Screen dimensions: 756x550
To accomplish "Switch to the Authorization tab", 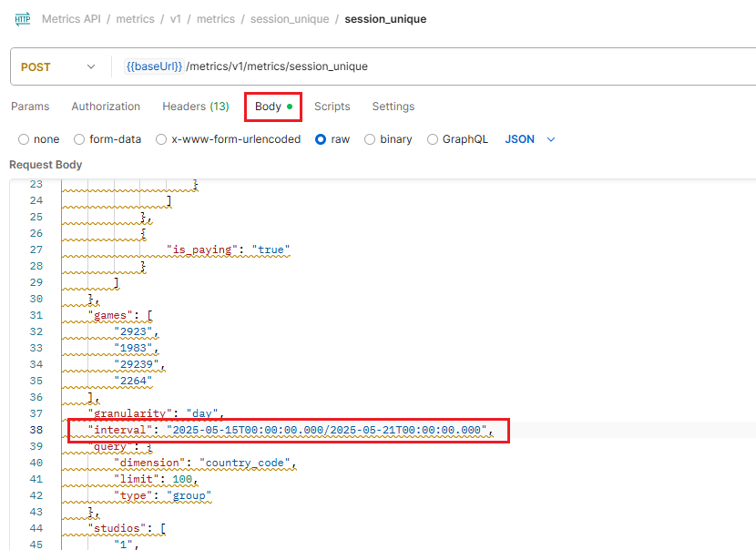I will click(x=106, y=107).
